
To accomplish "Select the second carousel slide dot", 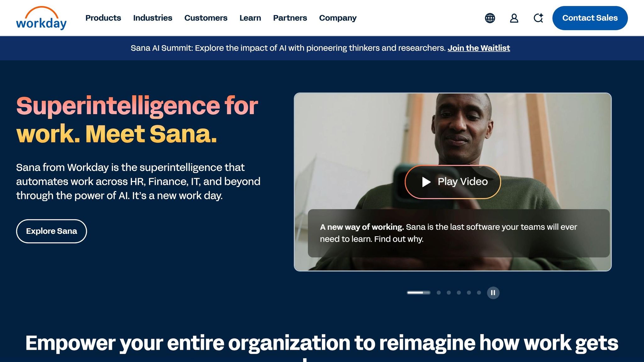I will pyautogui.click(x=439, y=293).
